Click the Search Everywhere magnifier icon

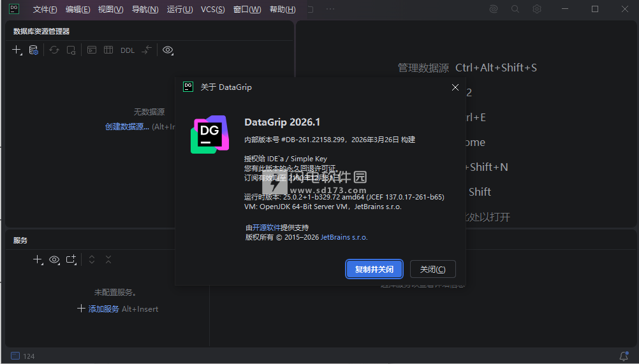point(515,9)
